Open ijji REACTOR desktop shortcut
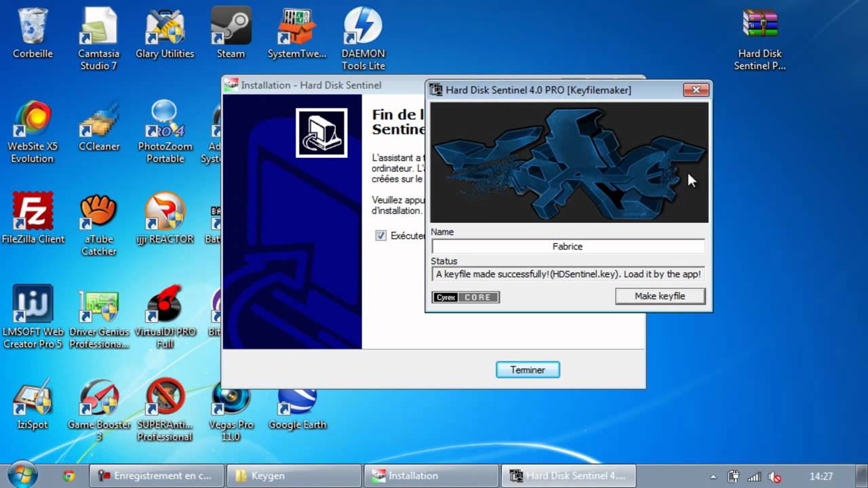The width and height of the screenshot is (868, 488). click(165, 218)
